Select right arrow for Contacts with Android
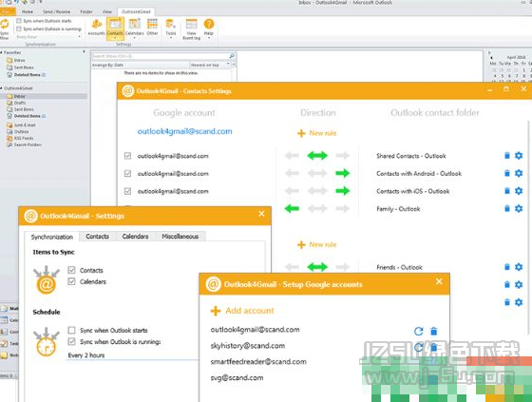 (x=342, y=173)
